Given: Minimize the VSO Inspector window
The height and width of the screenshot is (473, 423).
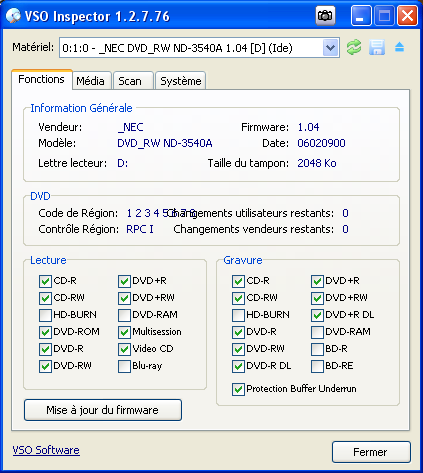Looking at the screenshot, I should tap(361, 15).
